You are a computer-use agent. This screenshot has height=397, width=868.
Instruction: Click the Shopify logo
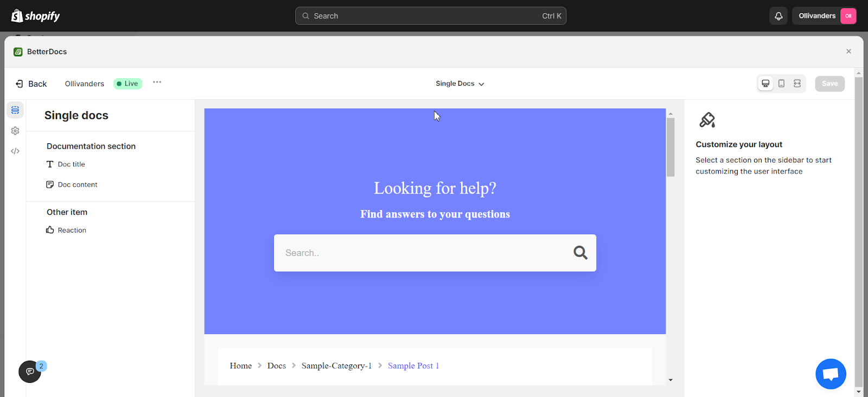click(x=36, y=16)
